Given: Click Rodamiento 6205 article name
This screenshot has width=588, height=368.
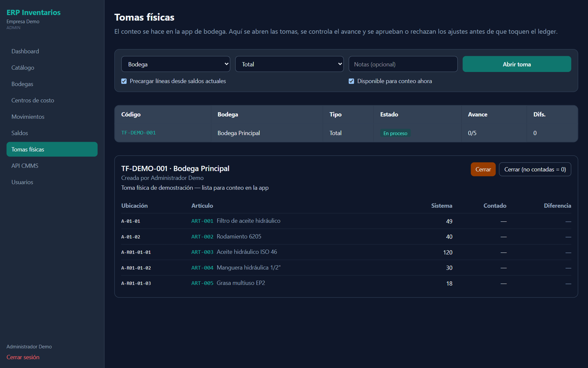Looking at the screenshot, I should point(239,237).
